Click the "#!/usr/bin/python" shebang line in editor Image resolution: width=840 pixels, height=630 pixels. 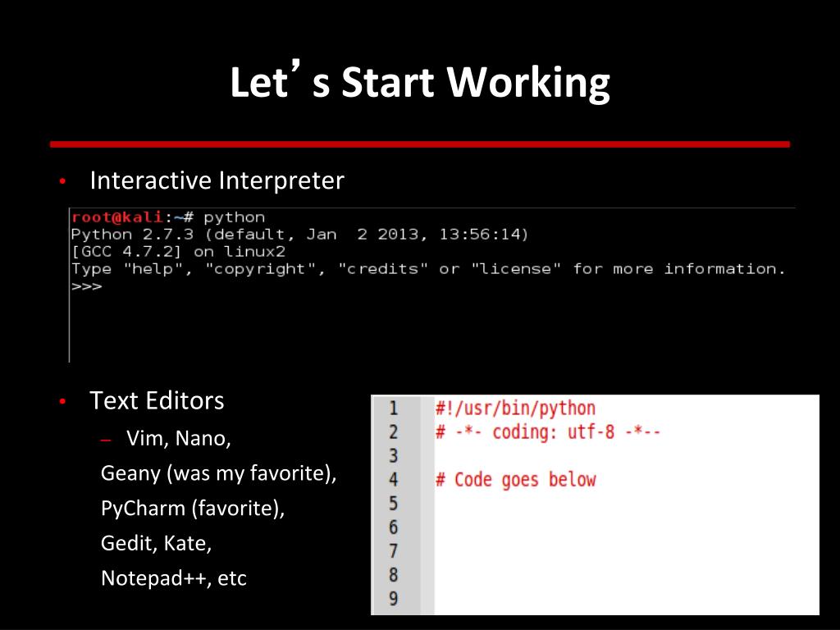point(515,409)
